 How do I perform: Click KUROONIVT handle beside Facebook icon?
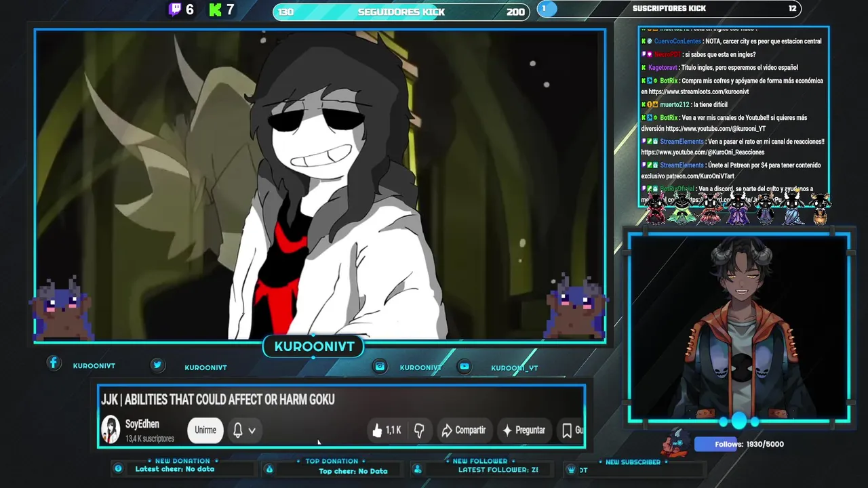pos(94,366)
